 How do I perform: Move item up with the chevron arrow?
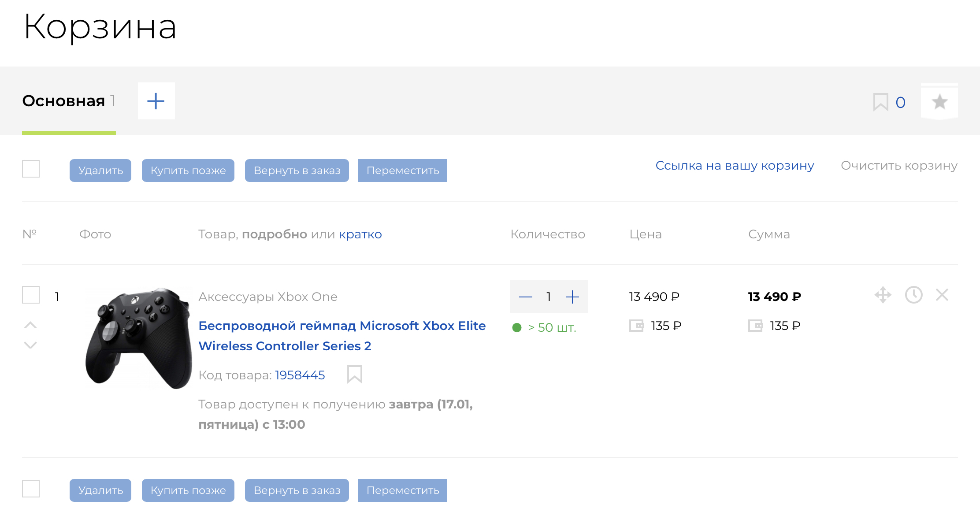(30, 325)
